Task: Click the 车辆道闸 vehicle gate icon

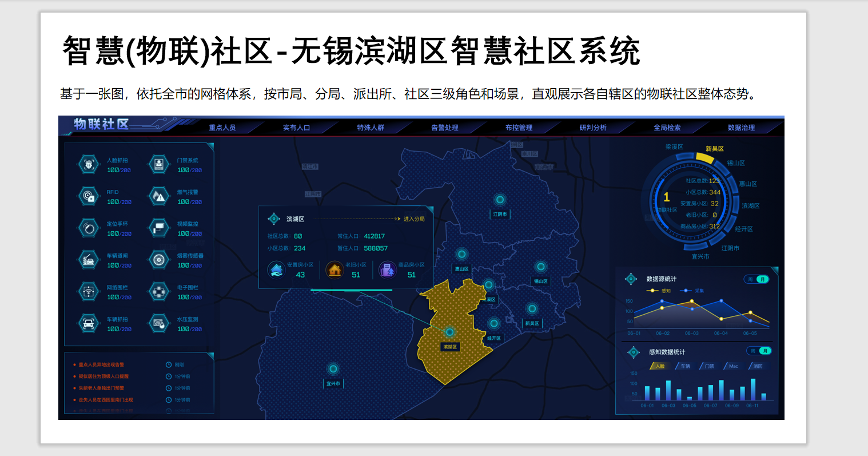Action: click(x=88, y=260)
